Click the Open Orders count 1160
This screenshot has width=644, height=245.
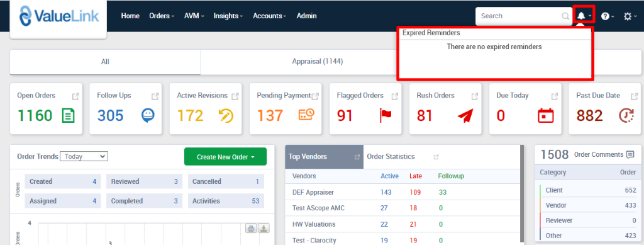click(35, 116)
